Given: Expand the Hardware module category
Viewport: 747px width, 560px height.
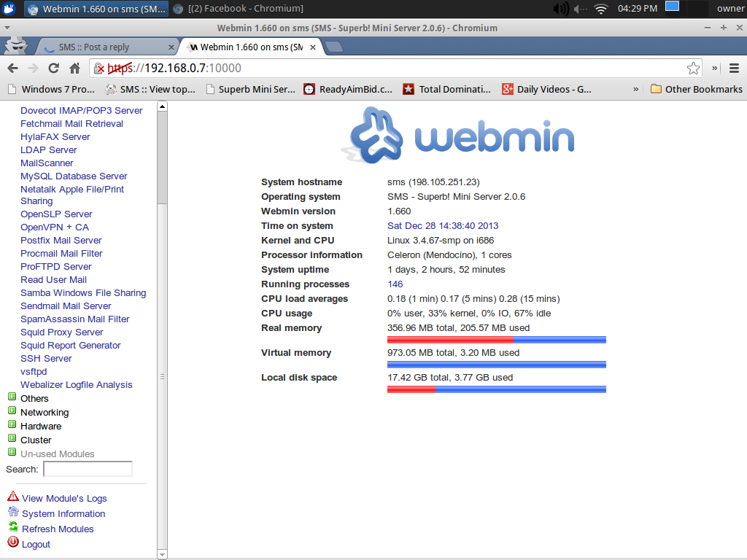Looking at the screenshot, I should [12, 425].
